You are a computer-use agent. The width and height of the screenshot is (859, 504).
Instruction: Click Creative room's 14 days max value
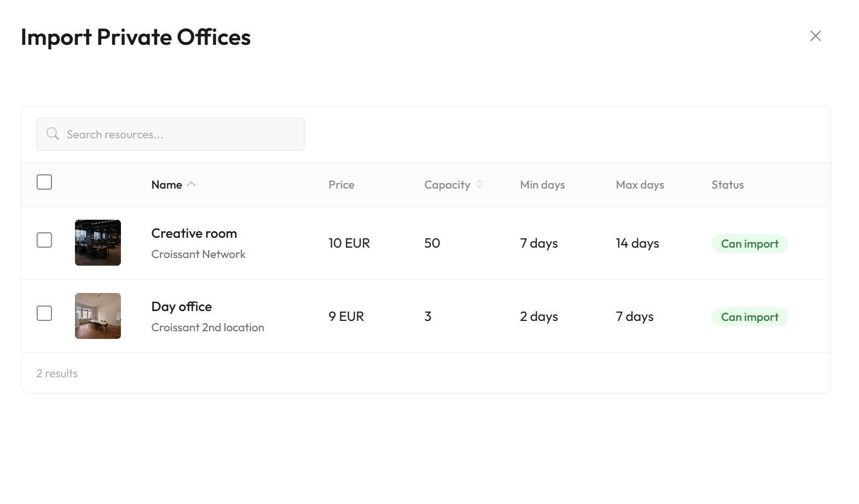click(637, 243)
